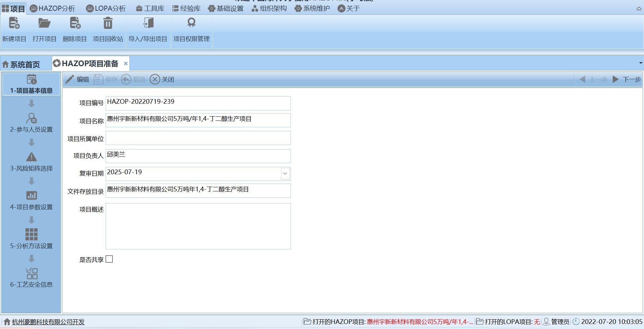Open the LOPA分析 menu
Image resolution: width=644 pixels, height=329 pixels.
click(106, 9)
